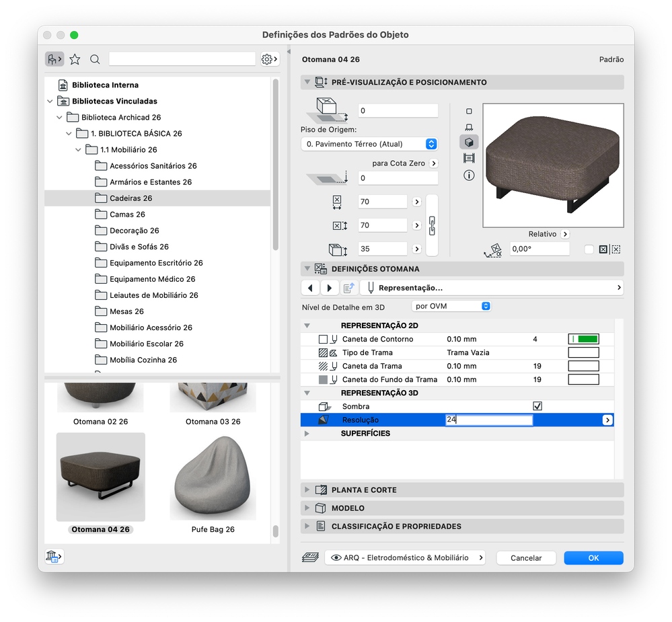
Task: Select the 2D symbol preview icon
Action: pos(469,112)
